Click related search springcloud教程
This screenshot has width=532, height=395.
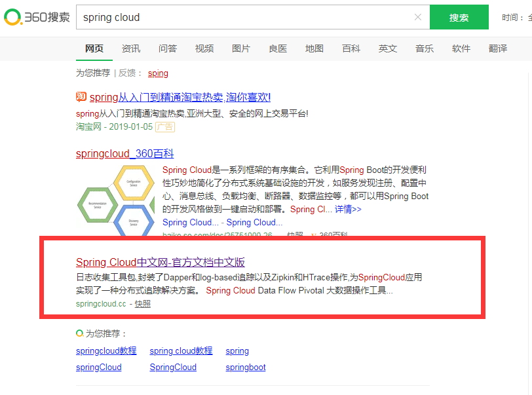pyautogui.click(x=106, y=350)
